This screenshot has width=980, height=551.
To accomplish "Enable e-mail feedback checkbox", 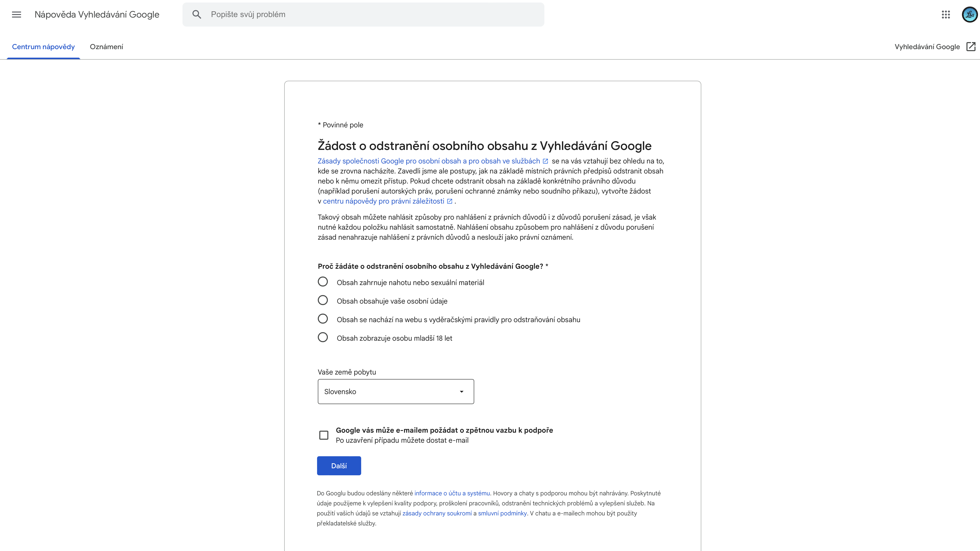I will pos(324,435).
